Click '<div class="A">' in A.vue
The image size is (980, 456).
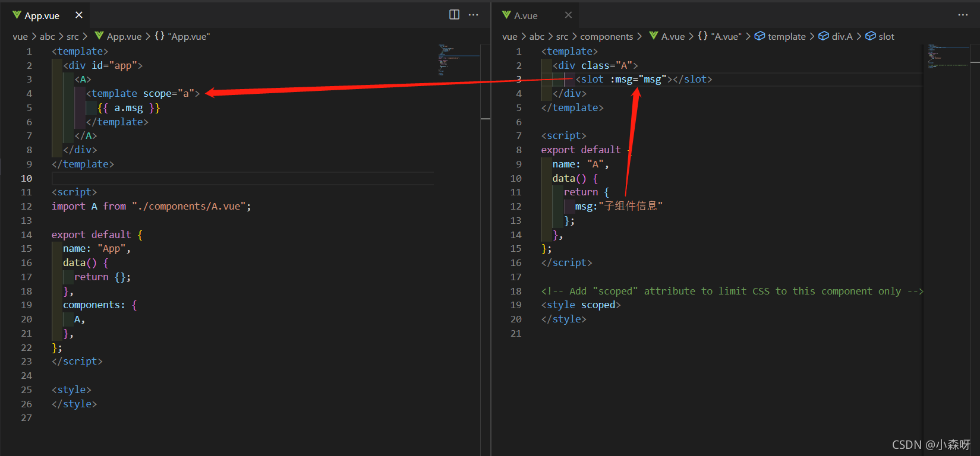coord(595,65)
